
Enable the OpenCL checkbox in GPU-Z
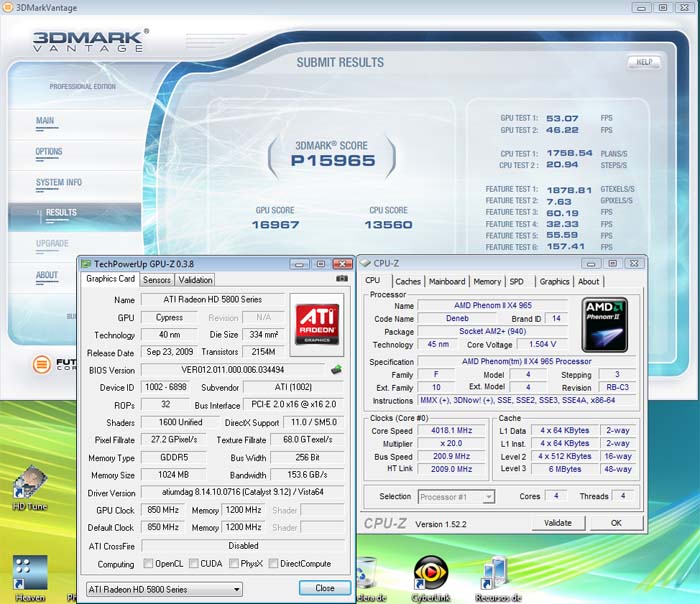click(148, 563)
